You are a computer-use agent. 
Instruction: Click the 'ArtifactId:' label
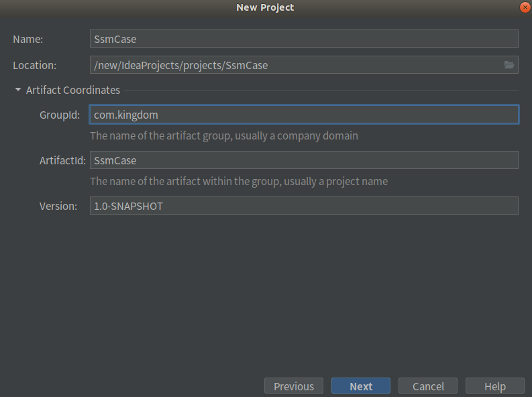click(62, 160)
